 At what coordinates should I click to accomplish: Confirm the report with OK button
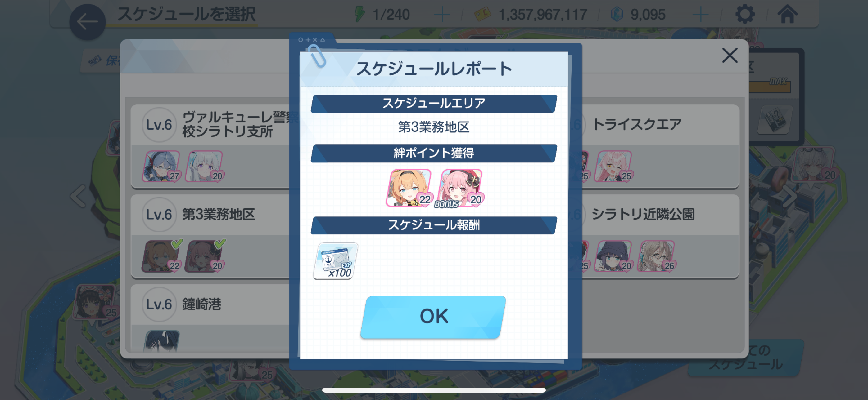(x=433, y=317)
